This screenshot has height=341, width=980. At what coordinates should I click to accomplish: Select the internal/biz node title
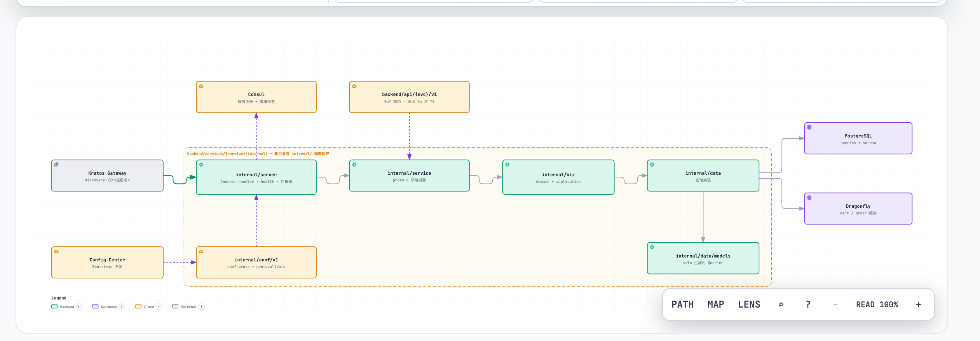(558, 175)
